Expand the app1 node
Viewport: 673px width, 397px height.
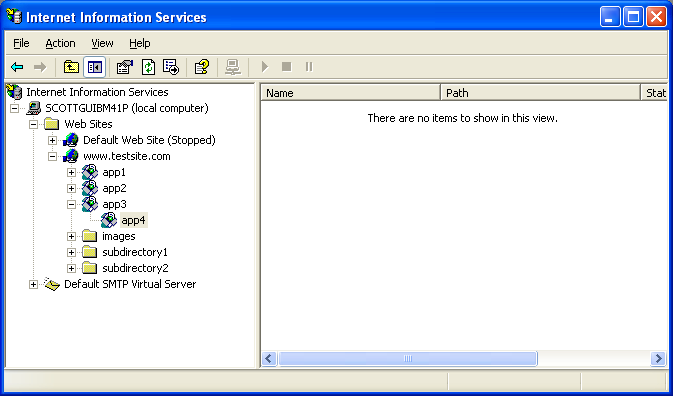point(71,173)
